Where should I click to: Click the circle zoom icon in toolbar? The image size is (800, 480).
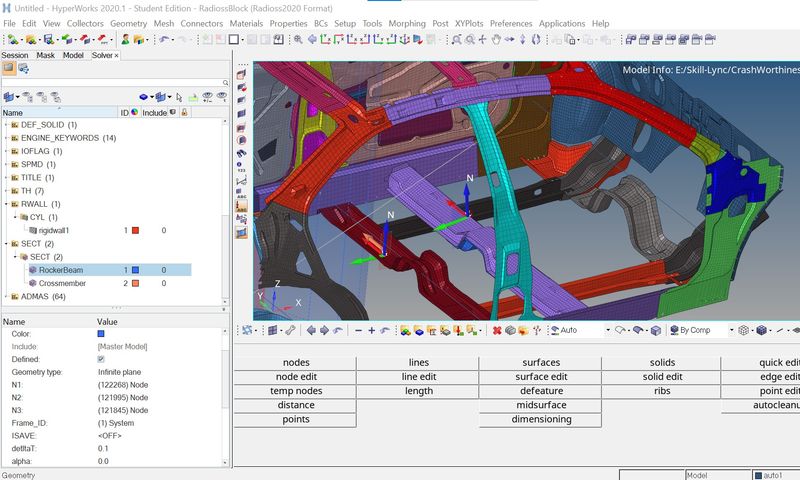click(469, 39)
